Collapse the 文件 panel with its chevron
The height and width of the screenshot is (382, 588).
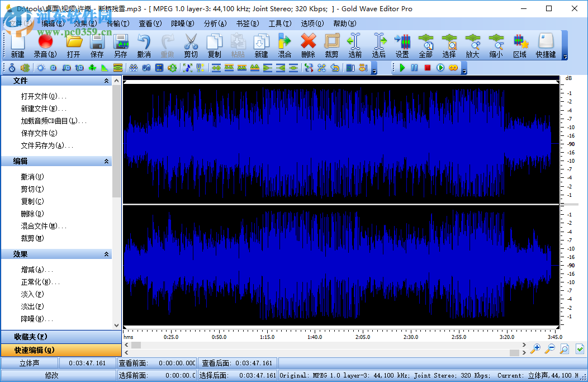coord(106,81)
